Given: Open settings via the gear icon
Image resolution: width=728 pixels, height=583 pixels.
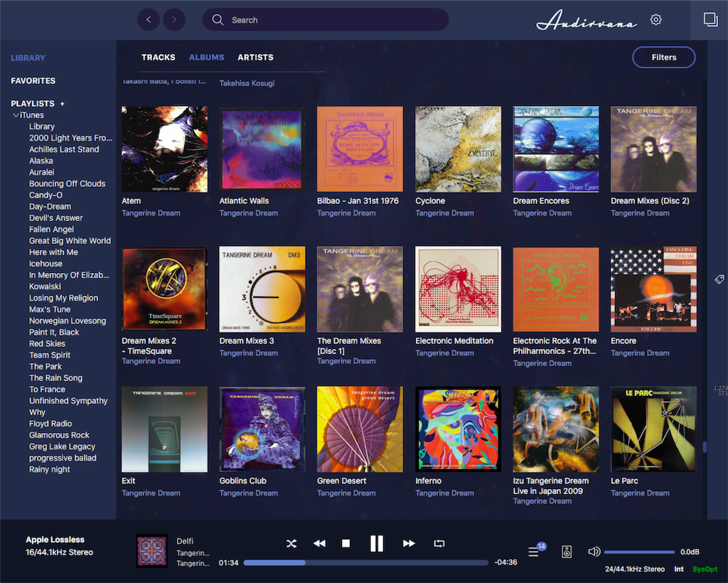Looking at the screenshot, I should click(655, 19).
